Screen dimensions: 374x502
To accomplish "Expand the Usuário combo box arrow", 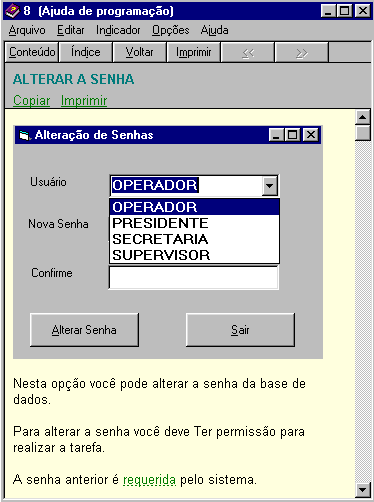I will pyautogui.click(x=270, y=185).
